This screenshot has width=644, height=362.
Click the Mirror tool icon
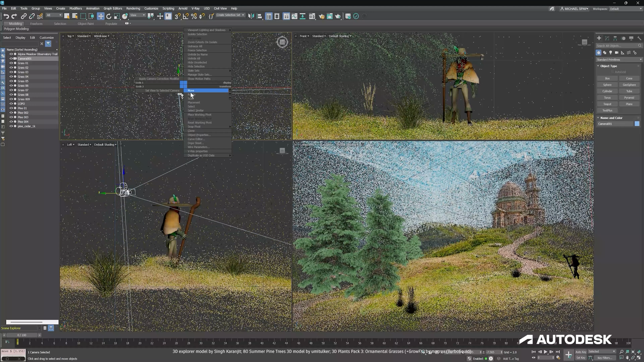[251, 16]
